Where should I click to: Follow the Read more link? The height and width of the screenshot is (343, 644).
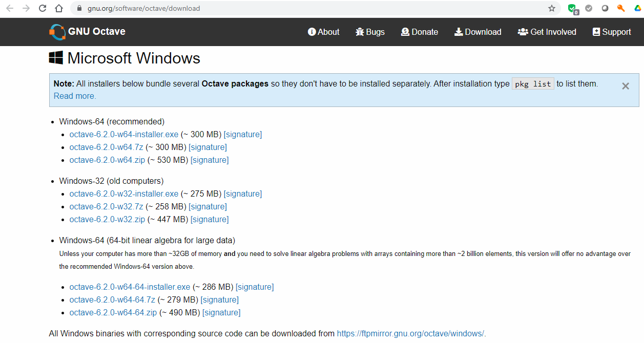(75, 96)
